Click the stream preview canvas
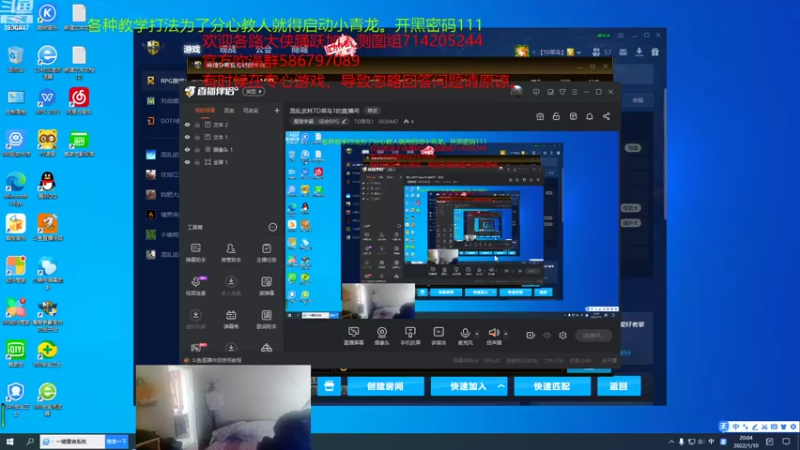 pos(452,225)
